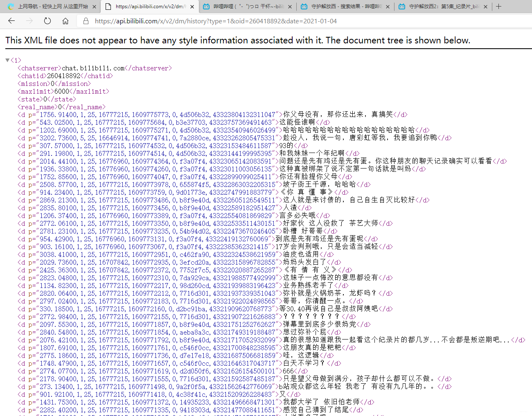The width and height of the screenshot is (532, 416).
Task: Click comment mentioning 唐彩虹等我
Action: 234,138
